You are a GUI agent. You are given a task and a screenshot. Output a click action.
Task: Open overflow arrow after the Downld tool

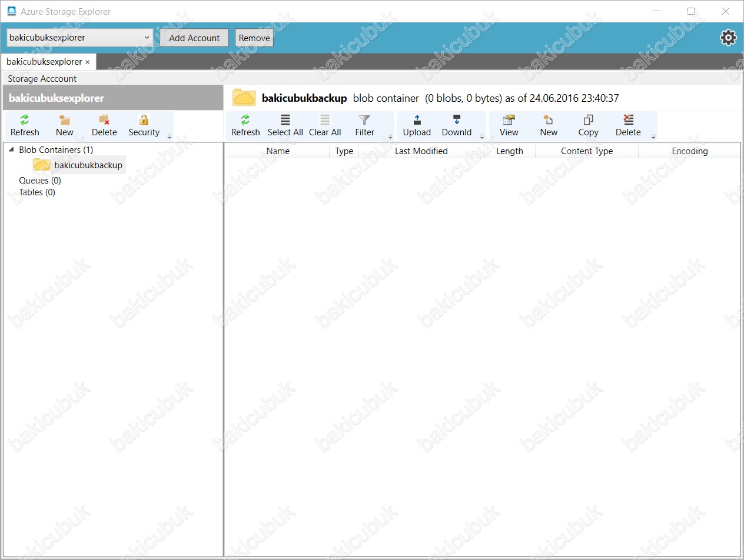483,137
